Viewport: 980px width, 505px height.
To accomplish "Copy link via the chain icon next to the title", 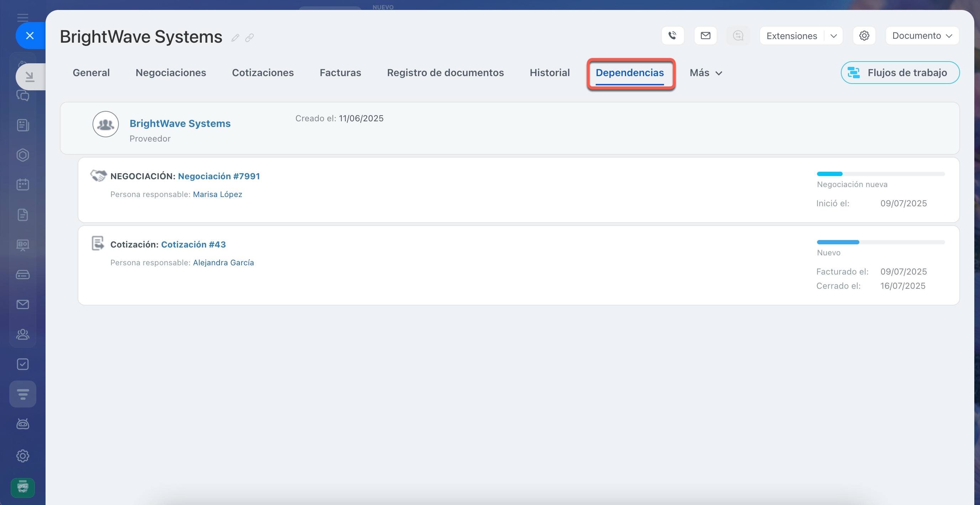I will [249, 37].
